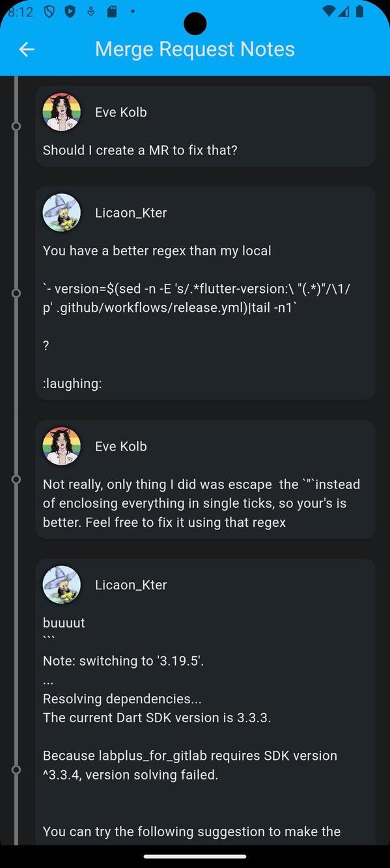Open Licaon_Kter's avatar on regex comment
This screenshot has height=868, width=390.
[x=62, y=212]
